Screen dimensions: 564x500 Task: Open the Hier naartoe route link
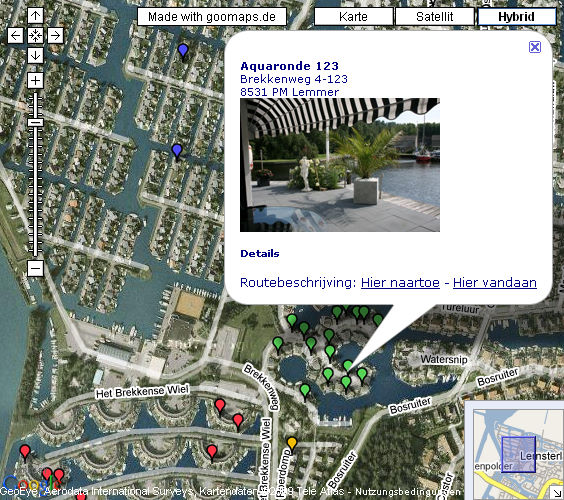(400, 283)
